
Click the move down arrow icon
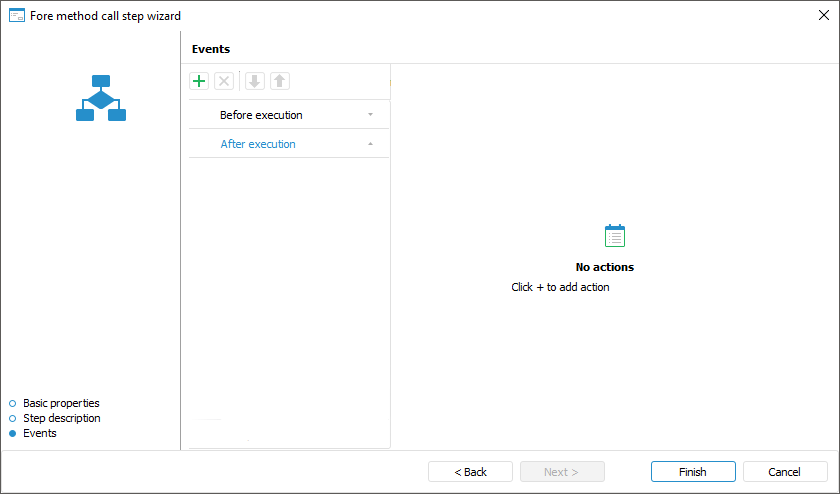coord(254,81)
